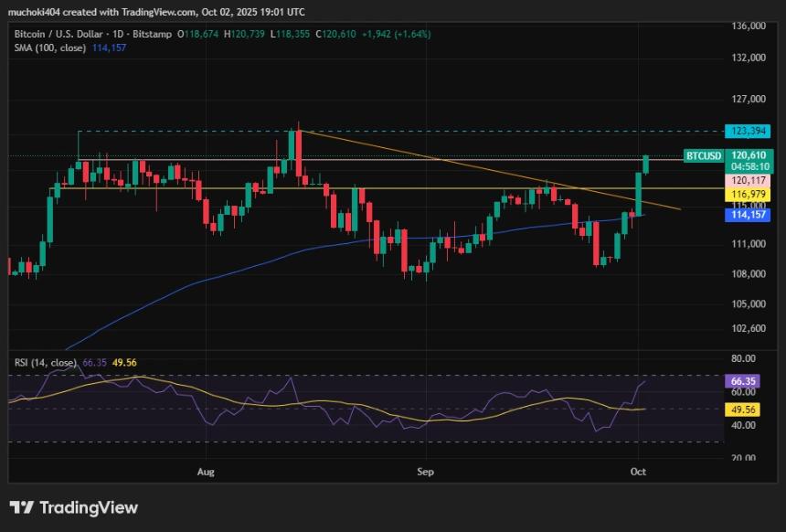
Task: Click the Oct marker on time axis
Action: pyautogui.click(x=638, y=473)
